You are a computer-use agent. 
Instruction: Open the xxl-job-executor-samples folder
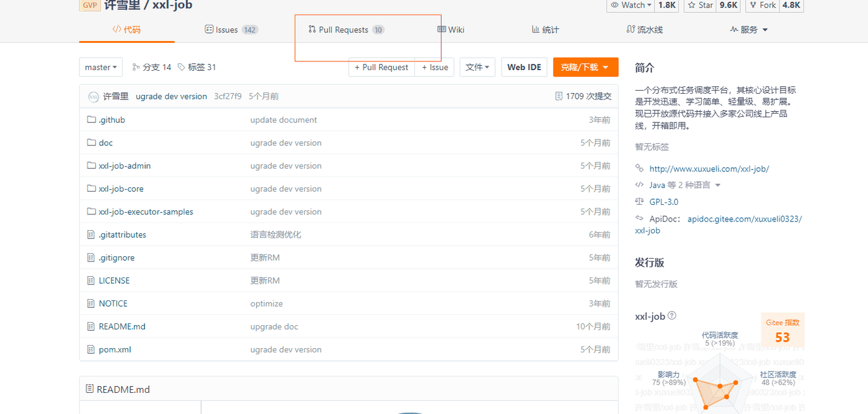(146, 212)
